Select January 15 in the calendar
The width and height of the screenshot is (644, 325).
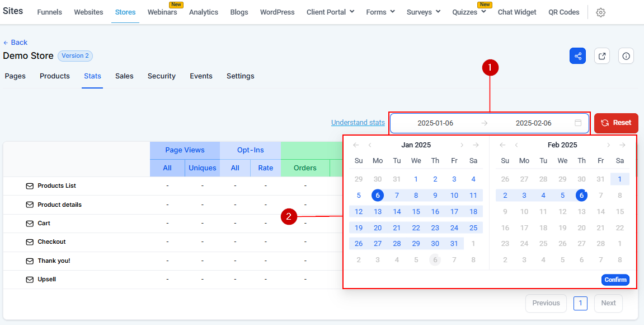tap(416, 211)
